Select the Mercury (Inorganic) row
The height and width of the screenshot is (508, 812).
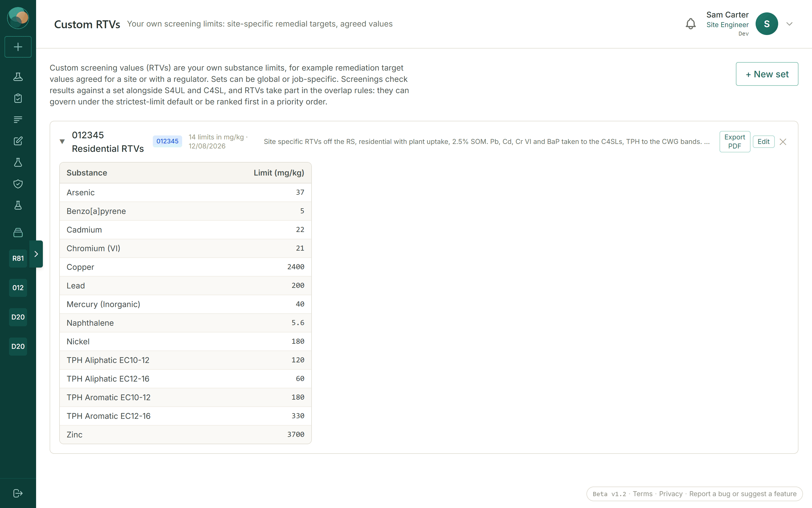pyautogui.click(x=185, y=304)
